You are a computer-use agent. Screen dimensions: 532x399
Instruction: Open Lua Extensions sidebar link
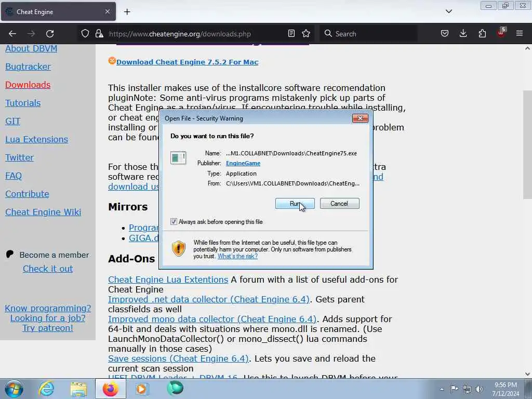coord(37,139)
